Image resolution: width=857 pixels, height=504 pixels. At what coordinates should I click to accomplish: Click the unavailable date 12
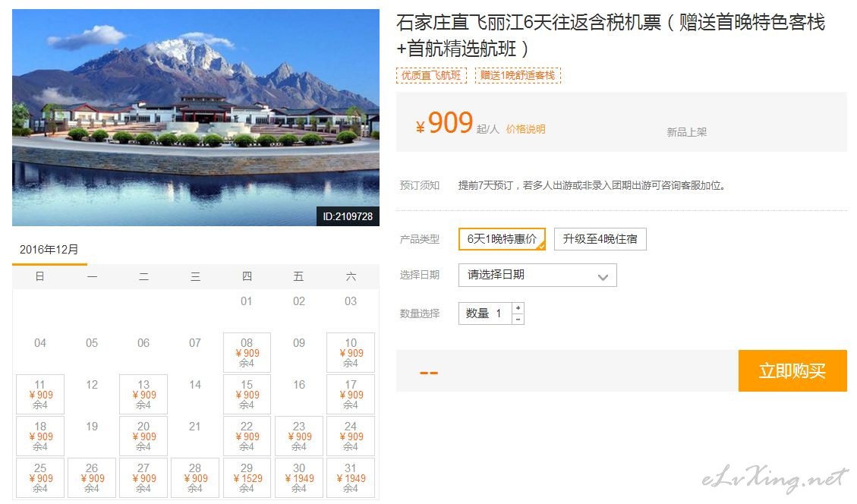(92, 385)
